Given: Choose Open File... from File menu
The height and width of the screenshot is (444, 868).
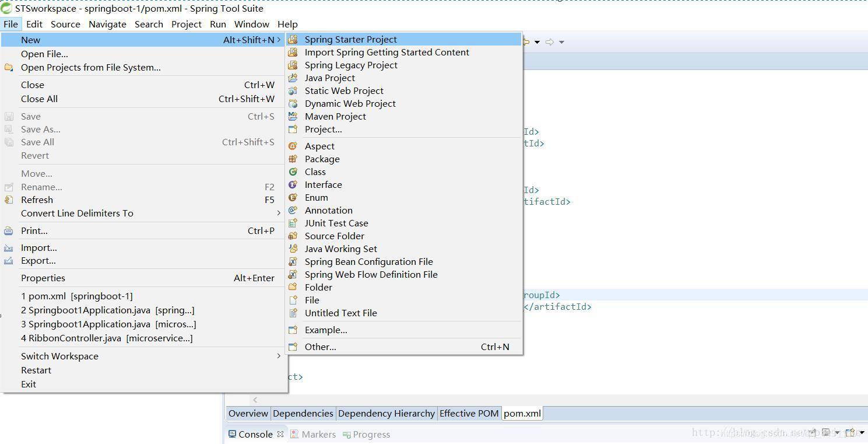Looking at the screenshot, I should tap(143, 54).
